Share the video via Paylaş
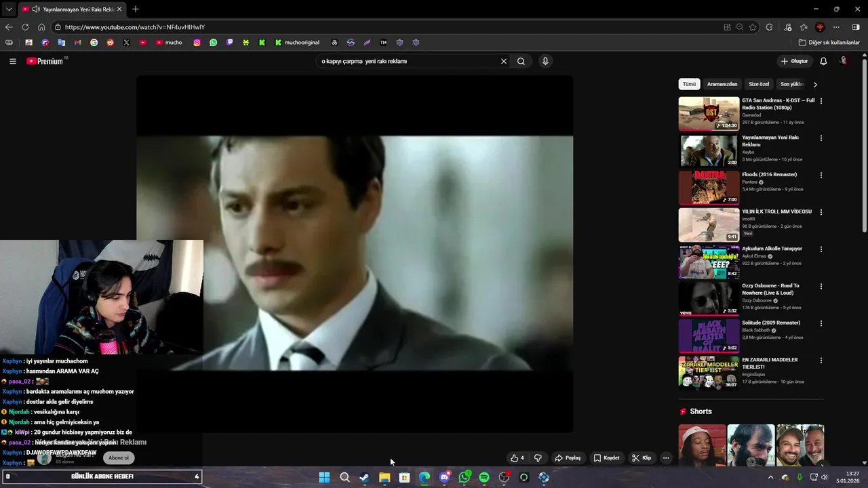This screenshot has width=868, height=488. pyautogui.click(x=568, y=458)
